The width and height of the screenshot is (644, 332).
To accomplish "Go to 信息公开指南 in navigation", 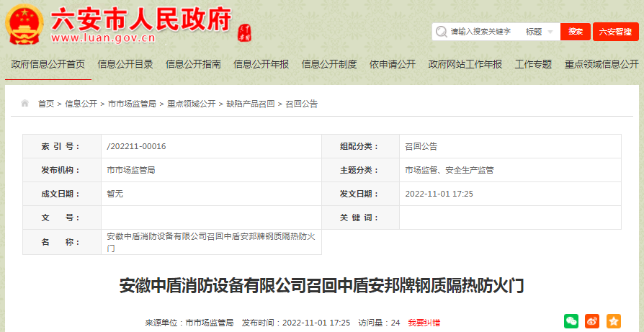I will pos(193,64).
